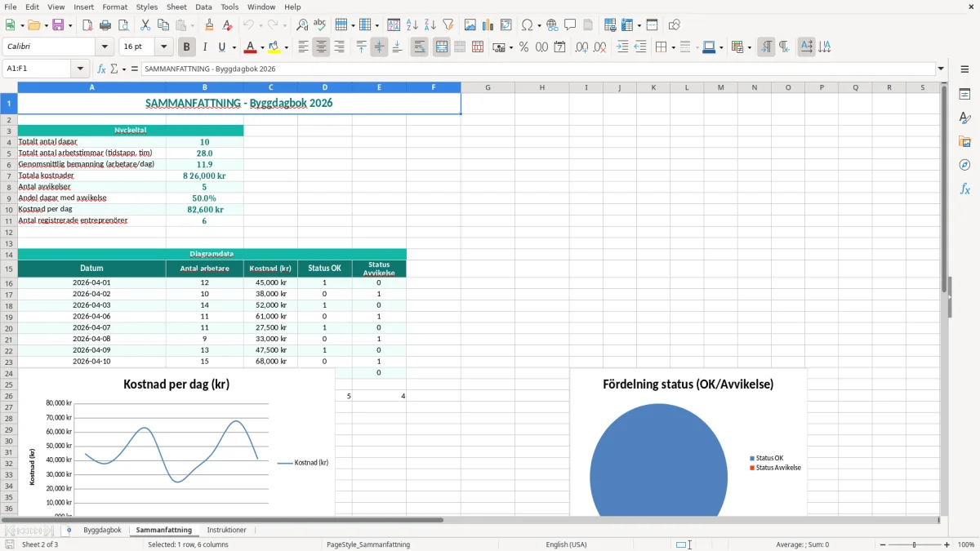This screenshot has width=980, height=551.
Task: Click the Save document icon
Action: pos(58,25)
